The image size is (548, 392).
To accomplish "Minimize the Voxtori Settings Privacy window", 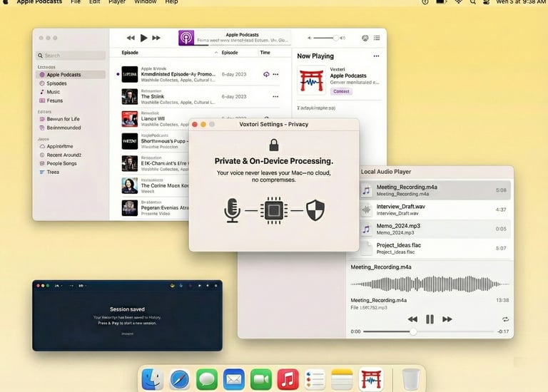I will coord(203,124).
